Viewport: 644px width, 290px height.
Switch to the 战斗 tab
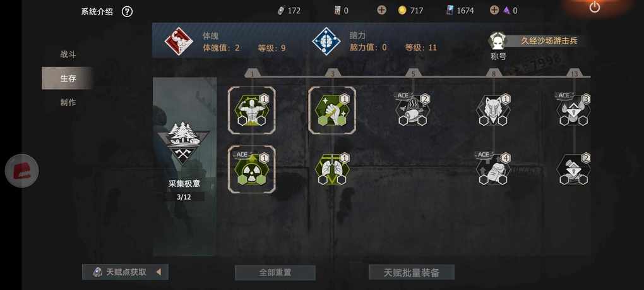coord(68,54)
